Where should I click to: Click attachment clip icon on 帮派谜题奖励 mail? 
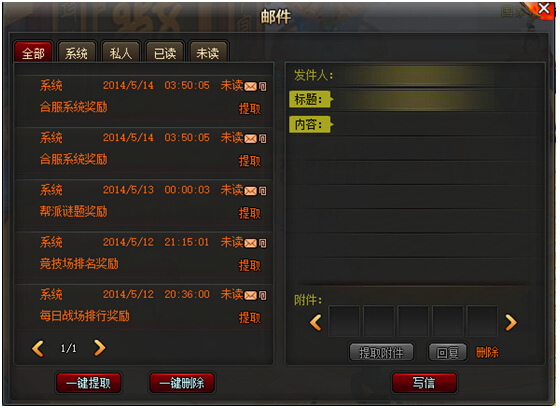262,191
